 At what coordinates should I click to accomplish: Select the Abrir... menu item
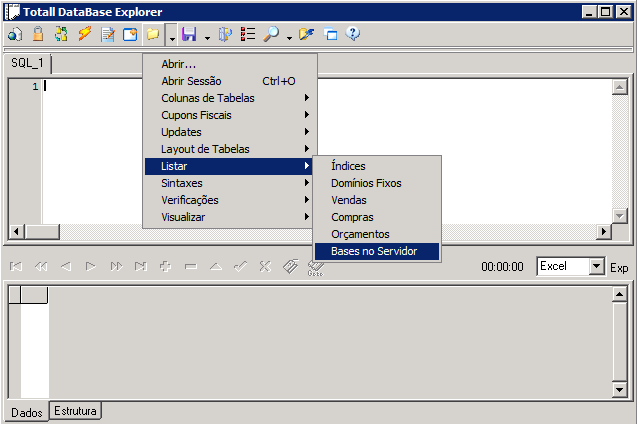click(228, 64)
